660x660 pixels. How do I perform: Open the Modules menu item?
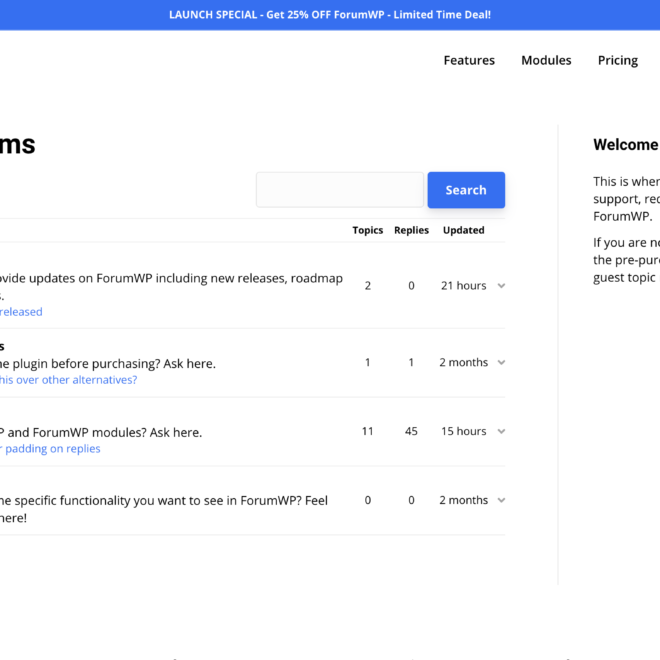click(546, 60)
